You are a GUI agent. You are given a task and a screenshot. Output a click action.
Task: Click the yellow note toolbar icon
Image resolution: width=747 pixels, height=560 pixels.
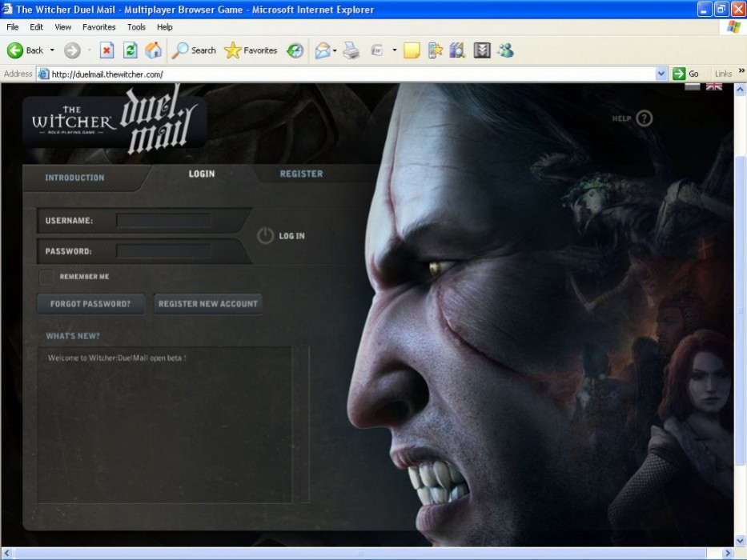point(412,50)
